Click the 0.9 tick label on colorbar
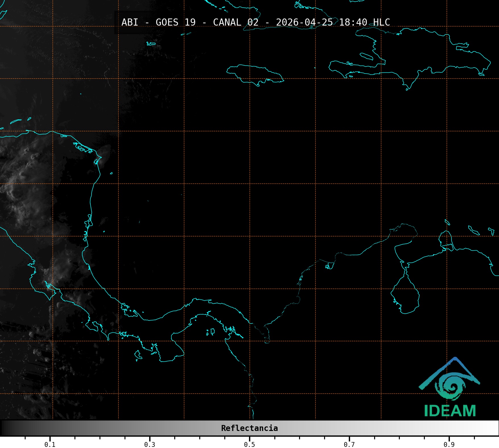Screen dimensions: 499x448 (x=449, y=444)
